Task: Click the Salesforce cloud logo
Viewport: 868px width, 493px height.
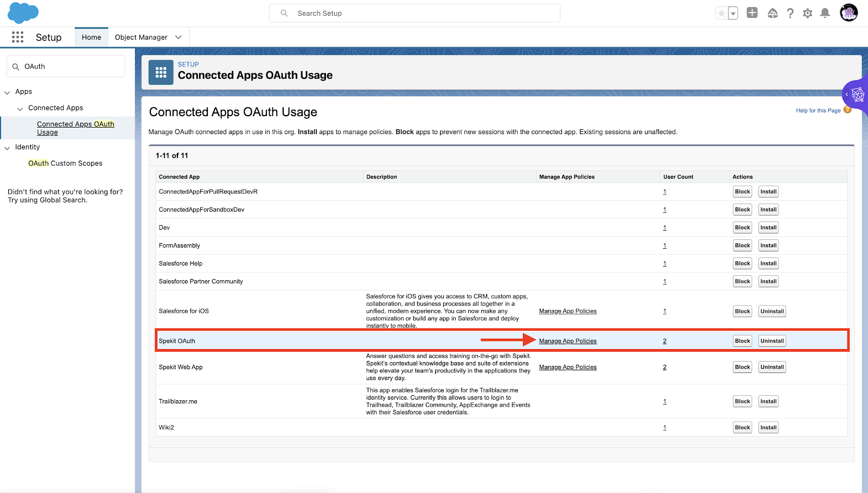Action: click(23, 13)
